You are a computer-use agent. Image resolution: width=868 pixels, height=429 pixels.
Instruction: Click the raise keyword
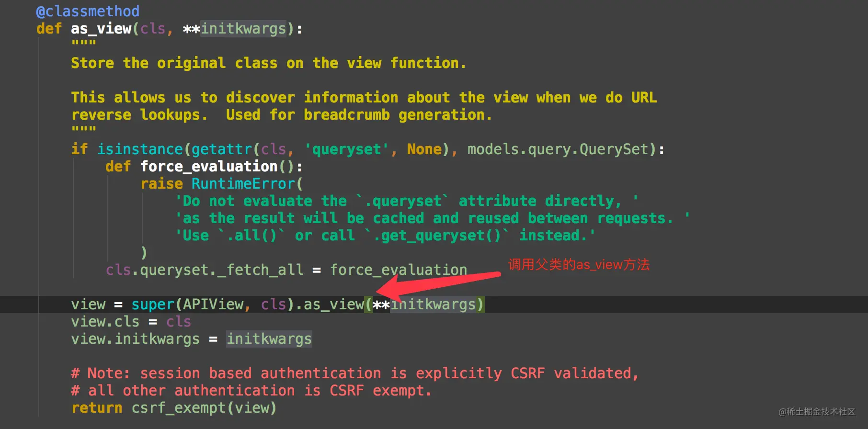[x=161, y=184]
